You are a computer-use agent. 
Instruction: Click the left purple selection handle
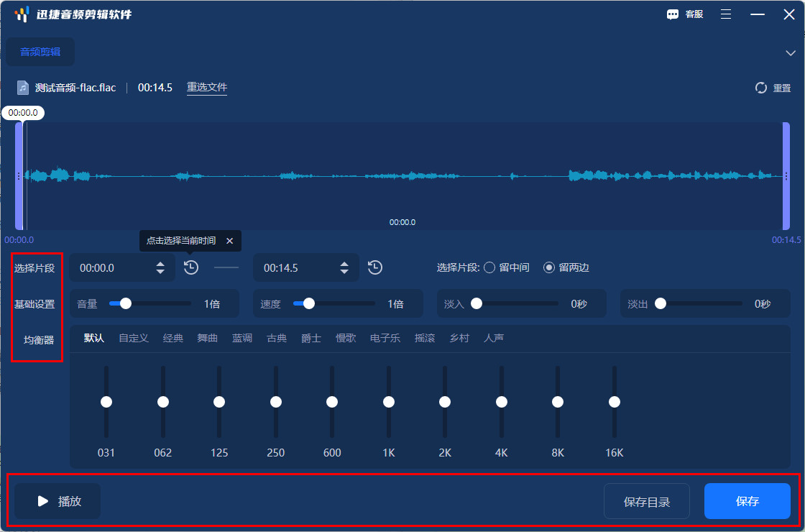pyautogui.click(x=19, y=176)
